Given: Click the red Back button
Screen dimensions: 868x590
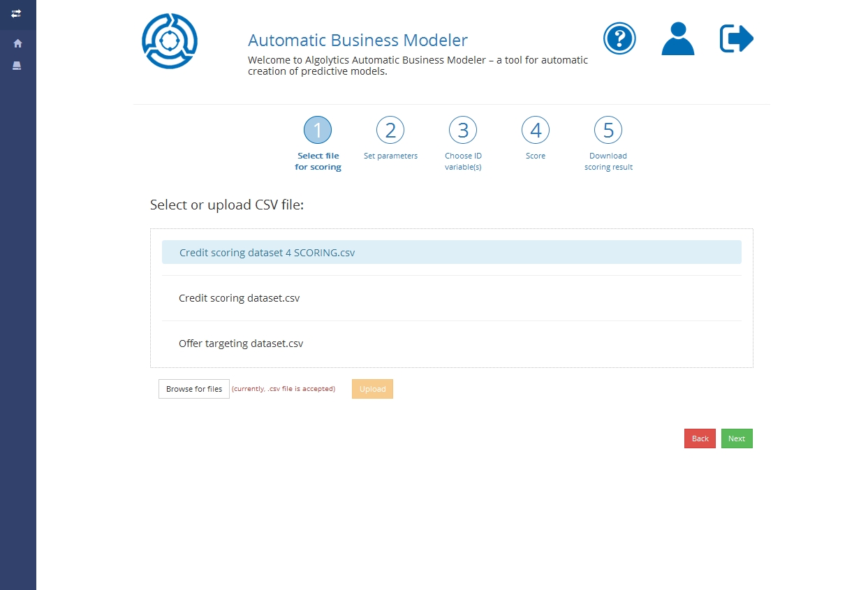Looking at the screenshot, I should (700, 438).
